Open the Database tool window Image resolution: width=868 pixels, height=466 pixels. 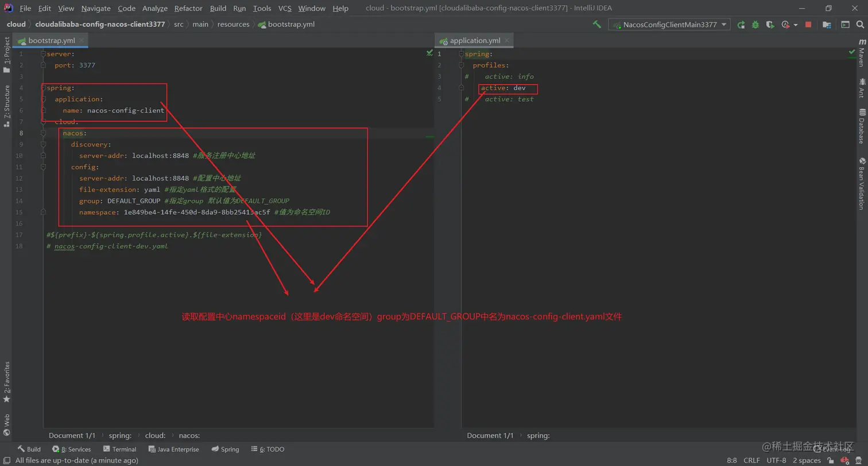862,125
